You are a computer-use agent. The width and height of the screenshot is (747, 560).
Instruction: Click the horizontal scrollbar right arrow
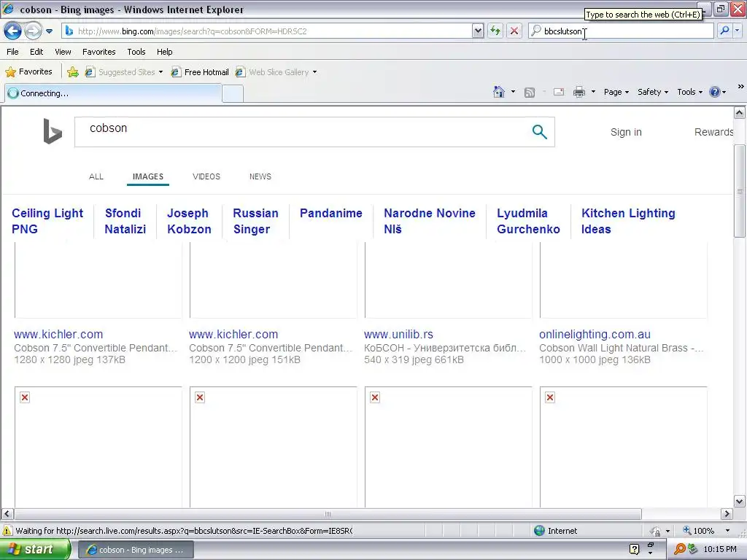coord(727,514)
